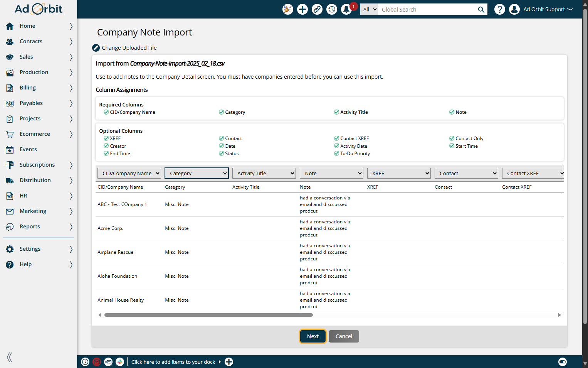Image resolution: width=588 pixels, height=368 pixels.
Task: Click the CSV file name 'Company-Note-Import-2025_02_18.csv'
Action: (x=177, y=64)
